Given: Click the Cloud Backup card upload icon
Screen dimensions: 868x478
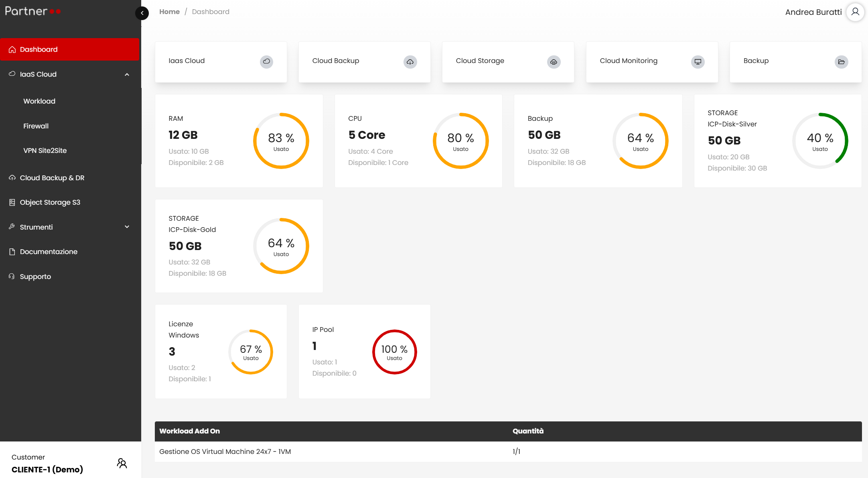Looking at the screenshot, I should pyautogui.click(x=410, y=62).
